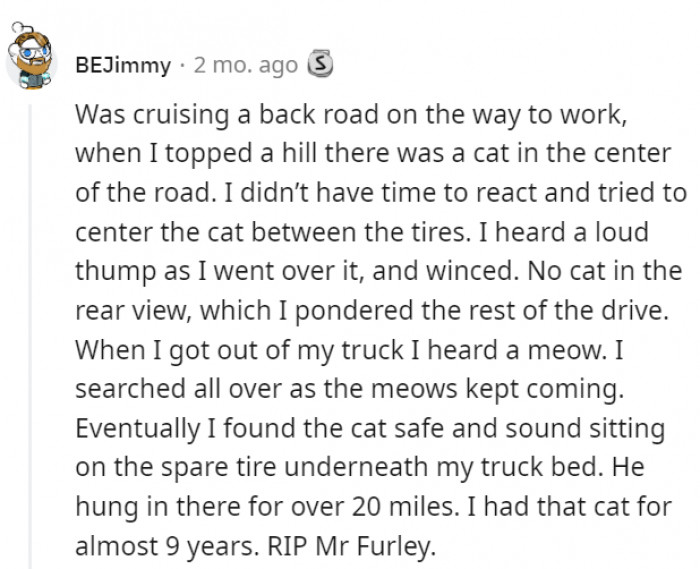The height and width of the screenshot is (569, 700).
Task: Collapse the comment using the thread line
Action: tap(30, 336)
